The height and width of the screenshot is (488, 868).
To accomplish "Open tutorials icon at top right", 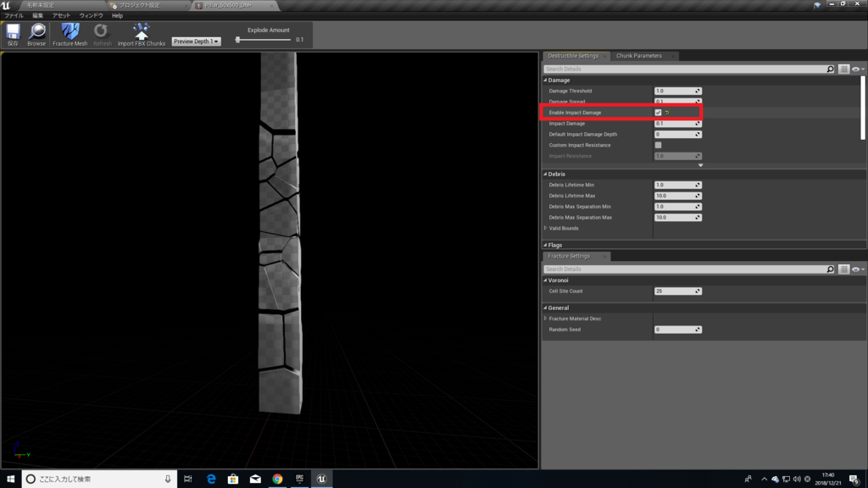I will click(x=817, y=5).
